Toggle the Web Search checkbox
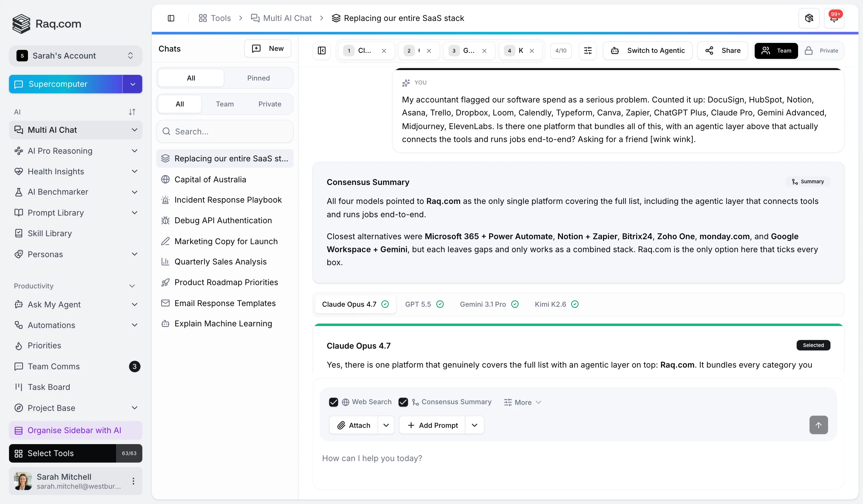 pos(333,402)
